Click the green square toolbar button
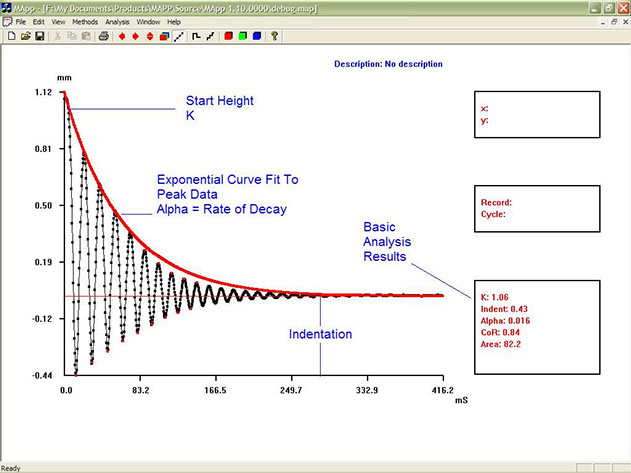631x473 pixels. tap(242, 36)
